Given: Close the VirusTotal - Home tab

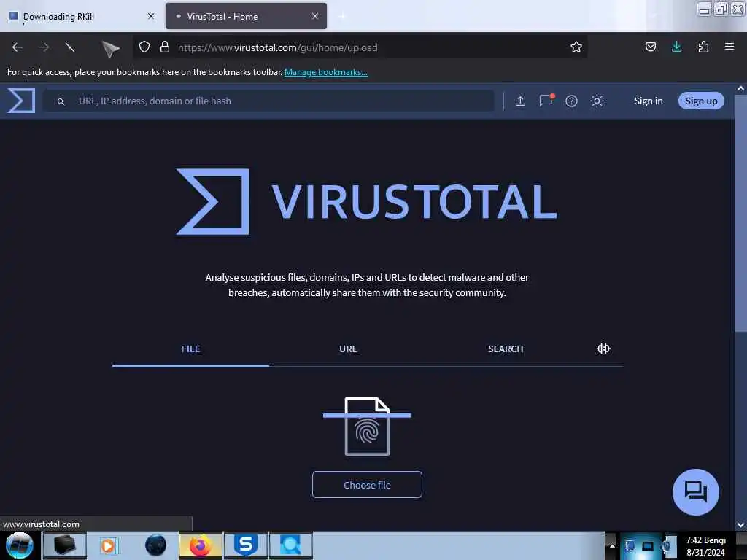Looking at the screenshot, I should tap(315, 16).
